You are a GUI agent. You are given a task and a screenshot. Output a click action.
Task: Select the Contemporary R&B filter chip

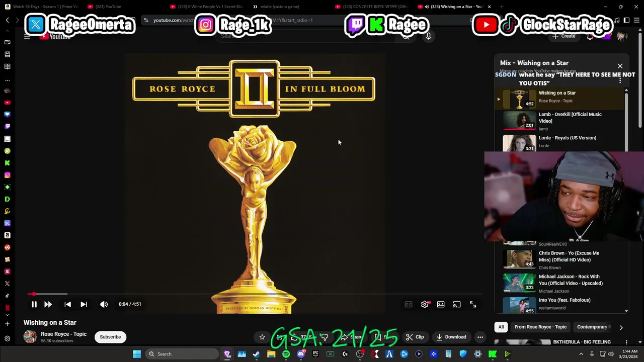coord(593,327)
